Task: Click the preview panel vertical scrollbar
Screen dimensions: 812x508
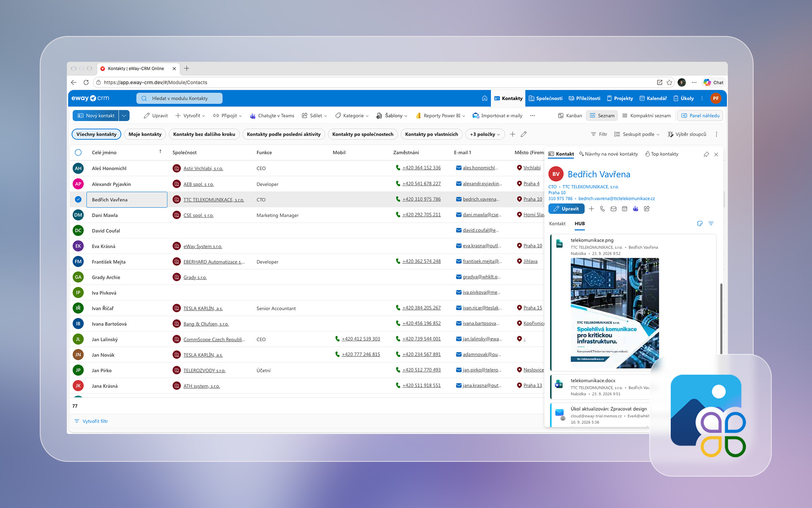Action: pos(721,318)
